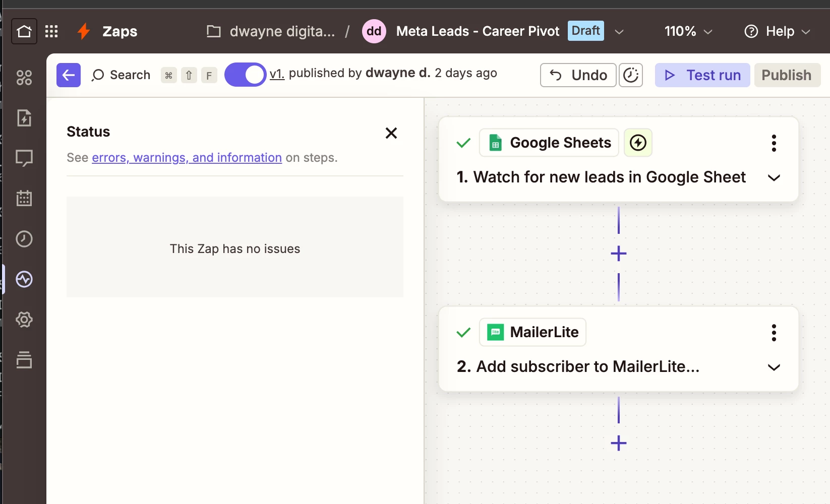Open the MailerLite step three-dot menu
This screenshot has height=504, width=830.
tap(774, 333)
